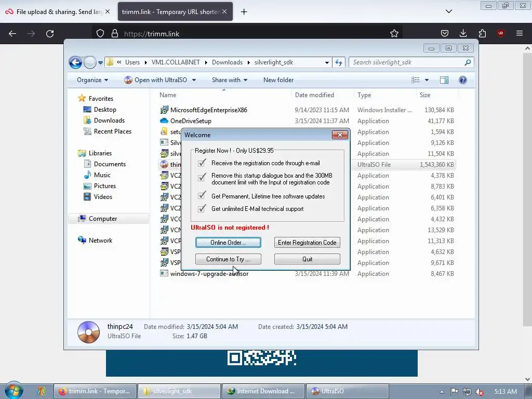Toggle 'Get unlimited E-Mail technical support' checkbox
Image resolution: width=532 pixels, height=399 pixels.
point(202,208)
